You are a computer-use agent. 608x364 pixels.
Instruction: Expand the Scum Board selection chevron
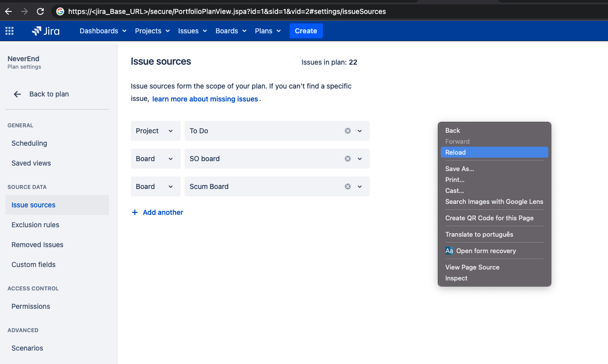[x=360, y=186]
